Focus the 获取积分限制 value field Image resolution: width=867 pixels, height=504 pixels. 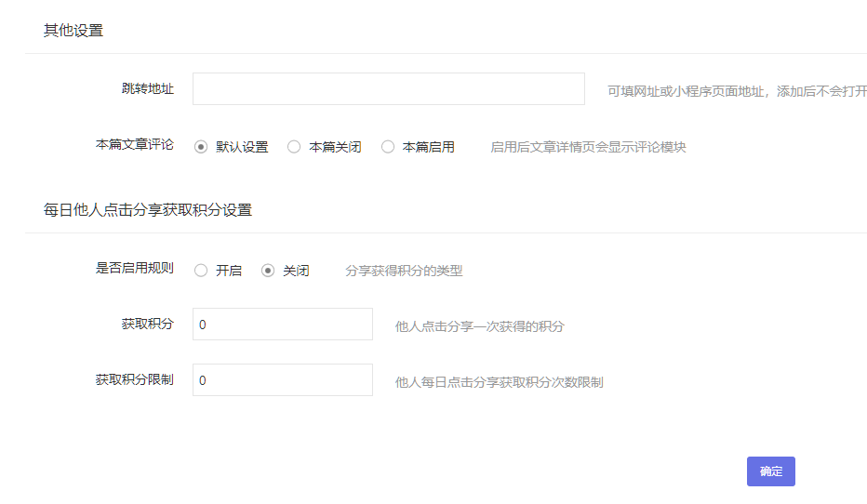(283, 380)
